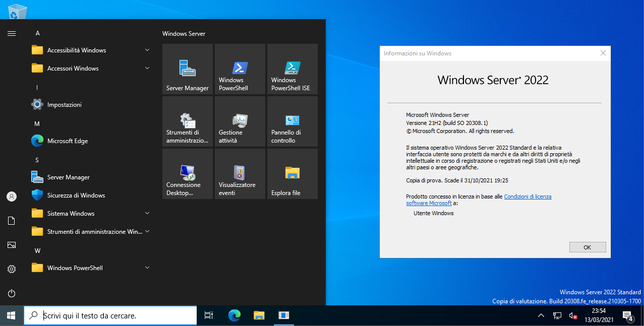This screenshot has width=644, height=326.
Task: Click the letter W group header
Action: pos(38,251)
